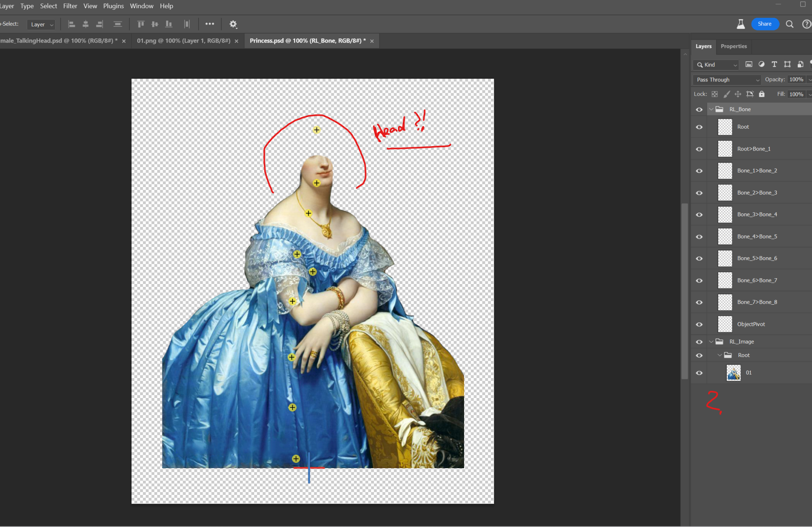The height and width of the screenshot is (527, 812).
Task: Open the Window menu
Action: 141,6
